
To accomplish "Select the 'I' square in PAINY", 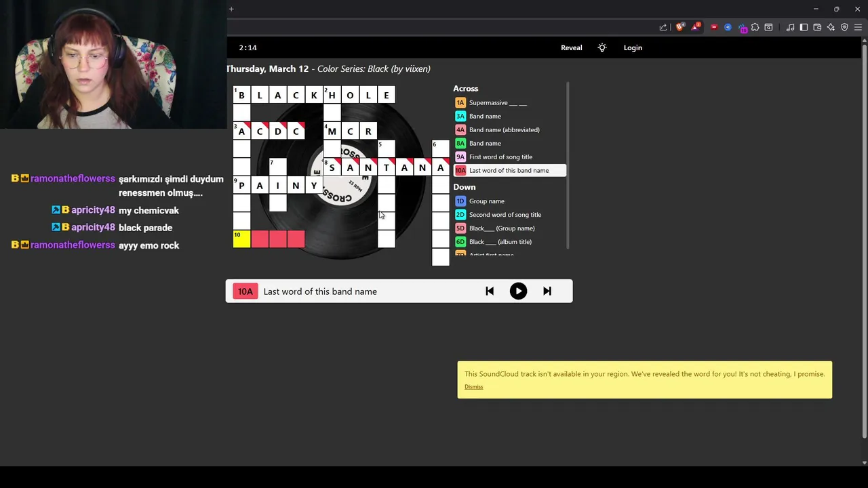I will pos(277,185).
